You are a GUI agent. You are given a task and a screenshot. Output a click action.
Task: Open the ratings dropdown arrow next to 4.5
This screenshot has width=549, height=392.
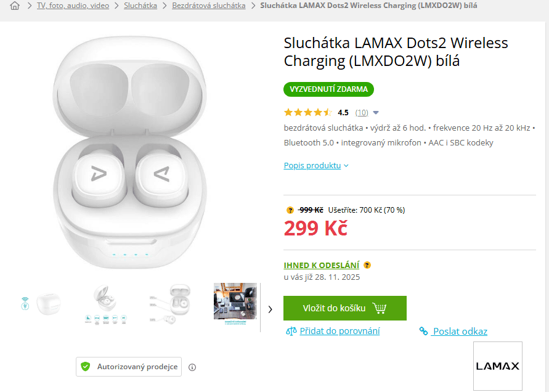pyautogui.click(x=376, y=112)
